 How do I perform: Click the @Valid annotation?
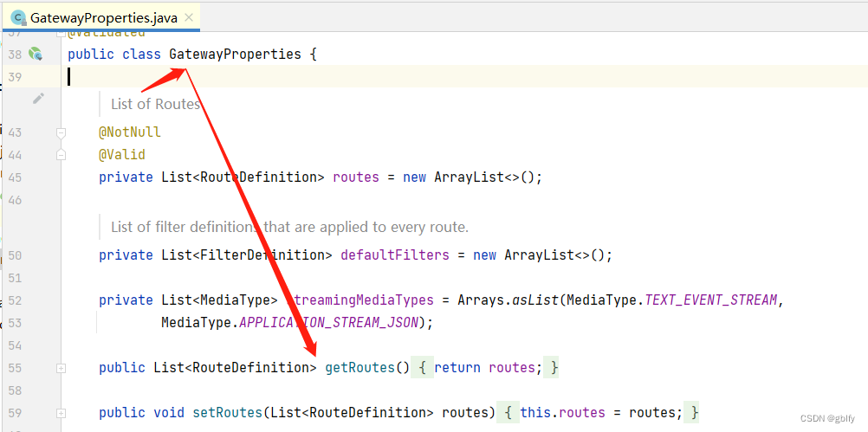(122, 154)
